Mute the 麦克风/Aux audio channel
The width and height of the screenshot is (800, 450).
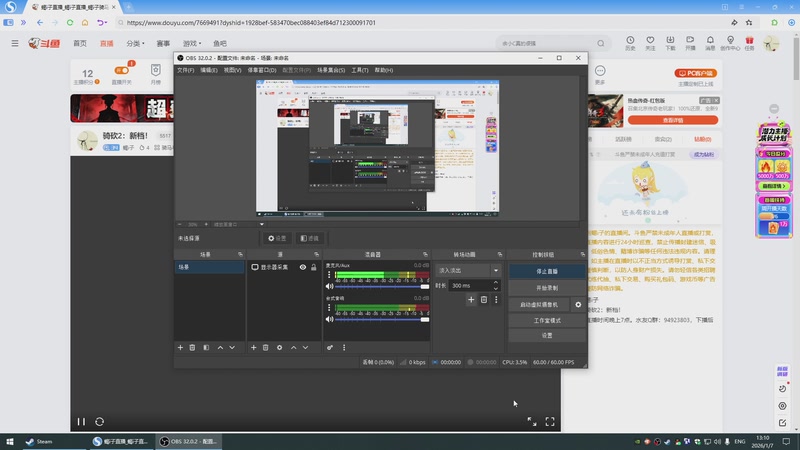click(329, 286)
